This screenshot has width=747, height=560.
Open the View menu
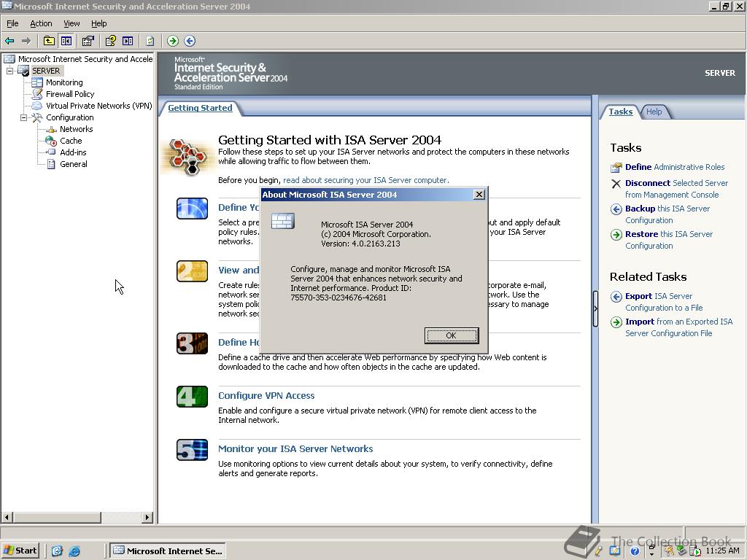pos(71,23)
